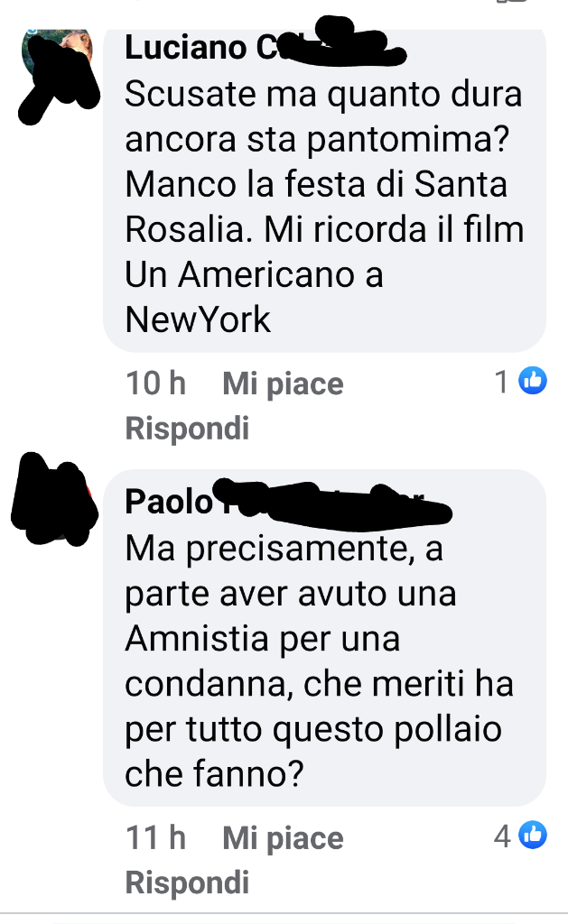Tap Rispondi under the Amnistia comment
The height and width of the screenshot is (924, 568).
pos(187,882)
